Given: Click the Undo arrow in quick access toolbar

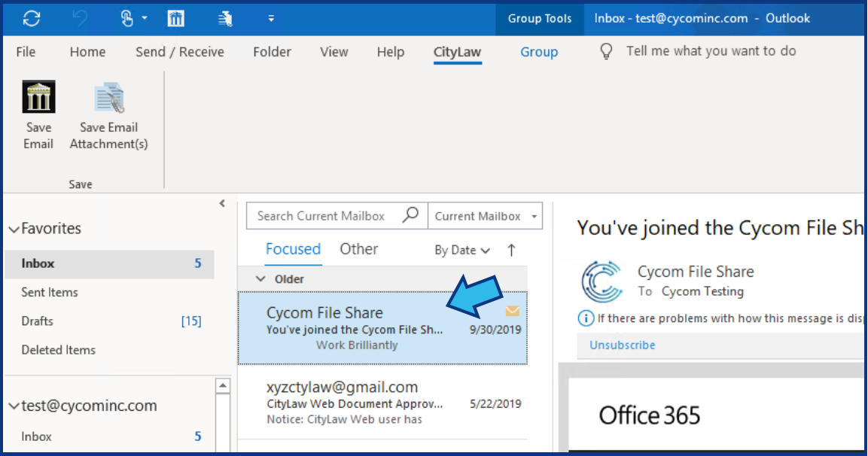Looking at the screenshot, I should click(x=81, y=19).
